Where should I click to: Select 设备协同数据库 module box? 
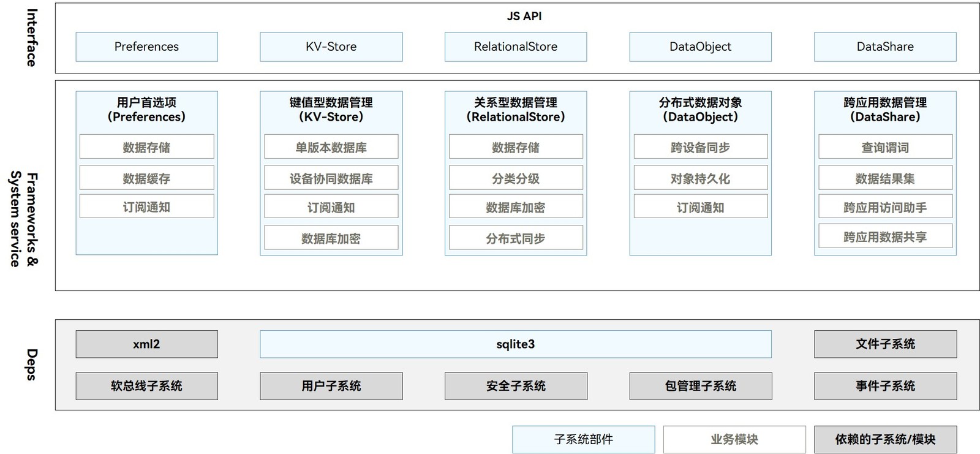coord(331,178)
